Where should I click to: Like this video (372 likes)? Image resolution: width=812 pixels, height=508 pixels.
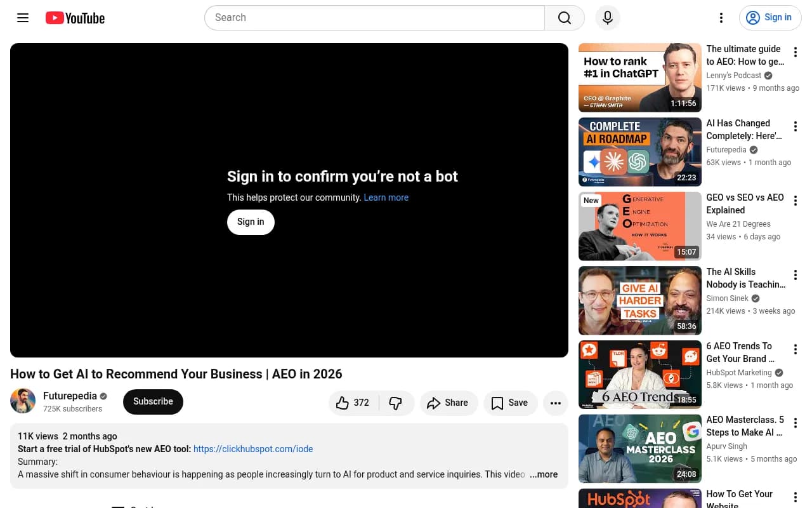[353, 403]
